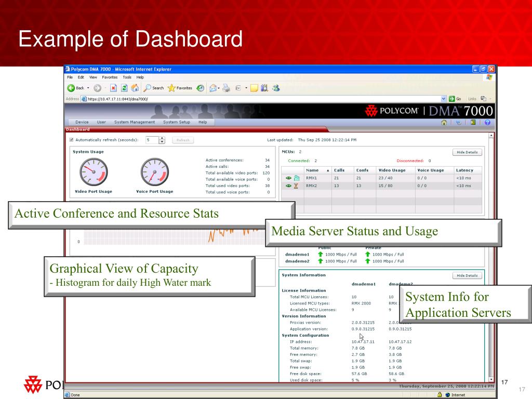Open the Device menu in DMA
The height and width of the screenshot is (399, 532).
[x=82, y=122]
